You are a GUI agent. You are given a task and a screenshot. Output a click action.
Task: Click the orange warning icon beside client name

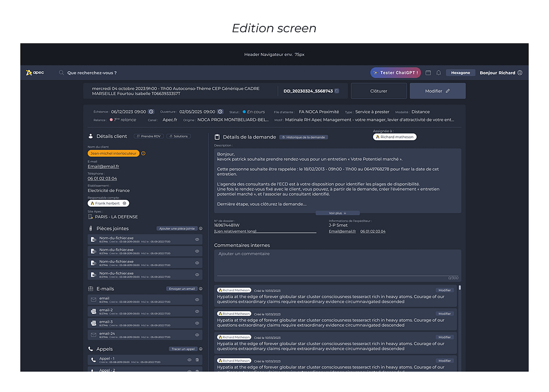click(x=143, y=153)
